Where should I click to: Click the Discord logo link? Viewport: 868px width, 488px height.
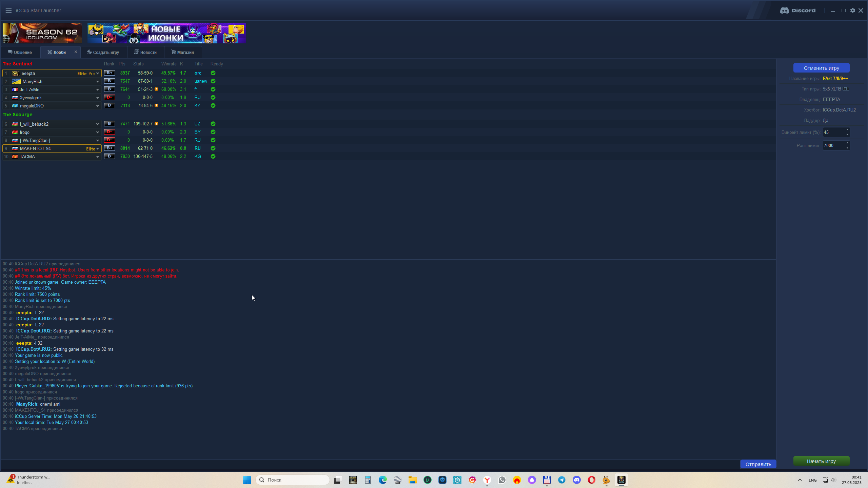tap(797, 11)
